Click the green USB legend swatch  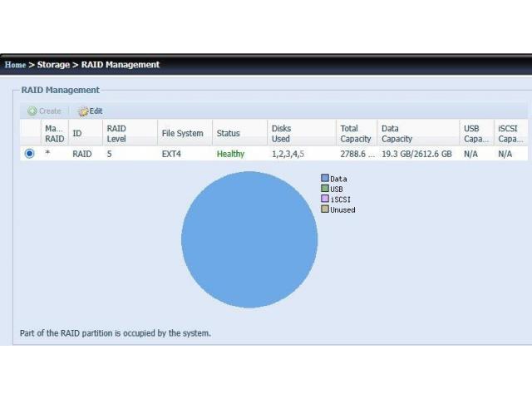(325, 189)
